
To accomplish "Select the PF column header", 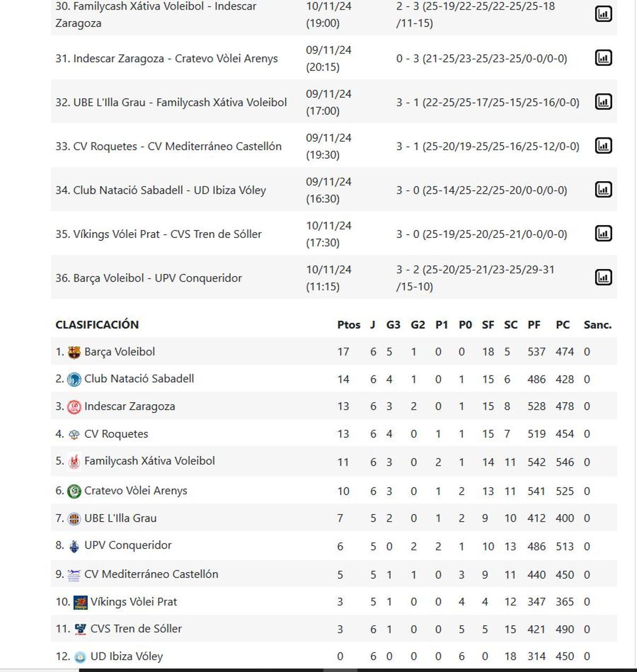I will coord(535,325).
